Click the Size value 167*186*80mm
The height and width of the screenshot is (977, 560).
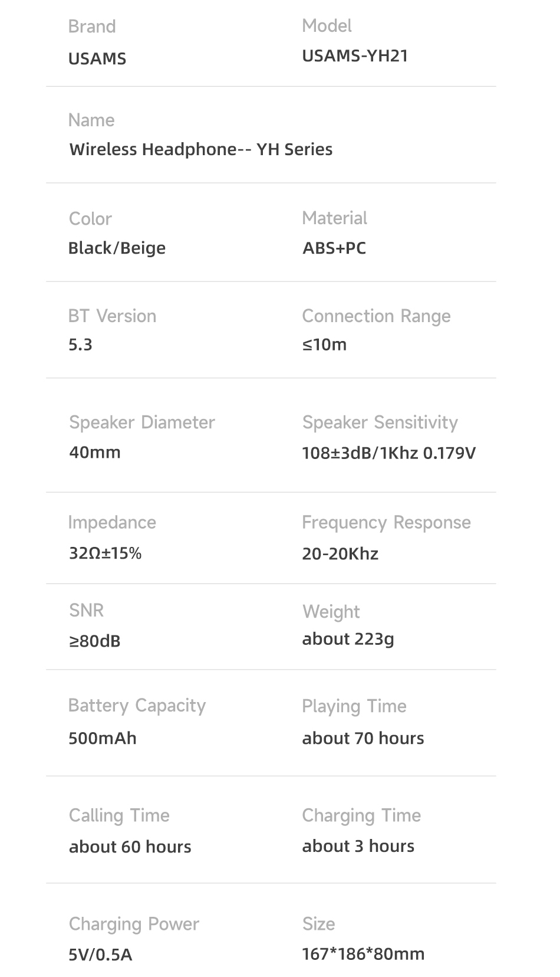363,954
